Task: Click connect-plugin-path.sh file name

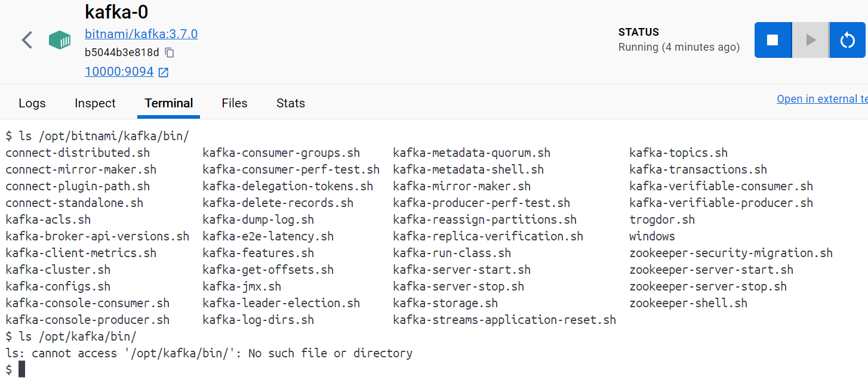Action: 78,186
